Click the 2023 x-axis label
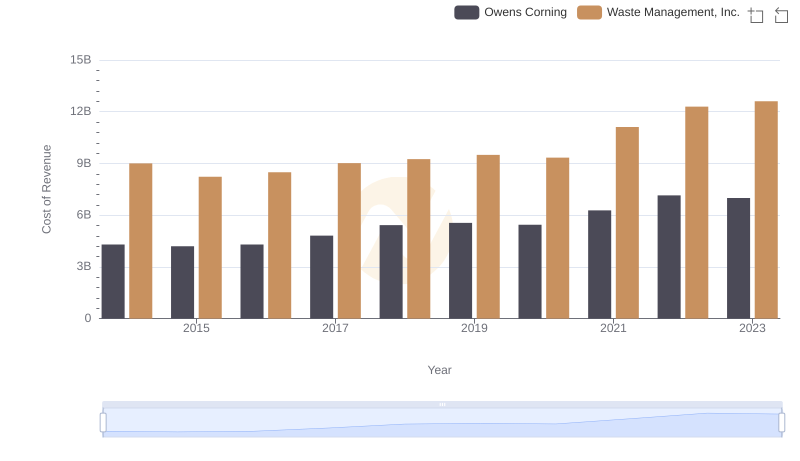 pos(752,328)
